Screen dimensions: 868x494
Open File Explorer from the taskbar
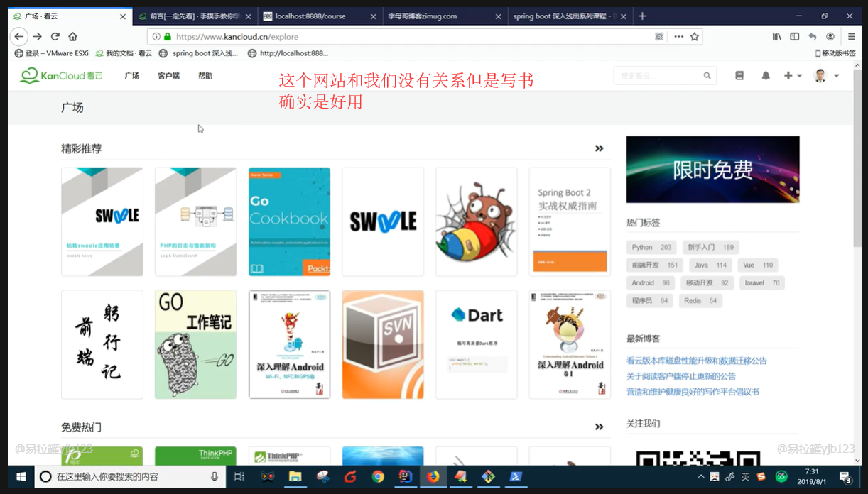(295, 476)
